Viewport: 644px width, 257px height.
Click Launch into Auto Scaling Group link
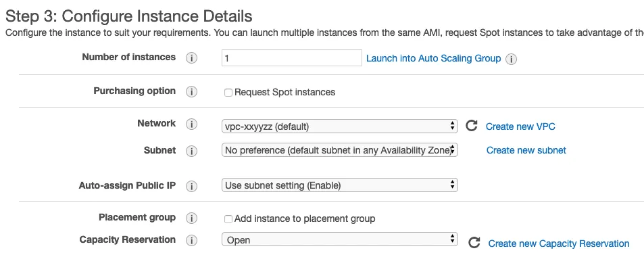pos(433,58)
